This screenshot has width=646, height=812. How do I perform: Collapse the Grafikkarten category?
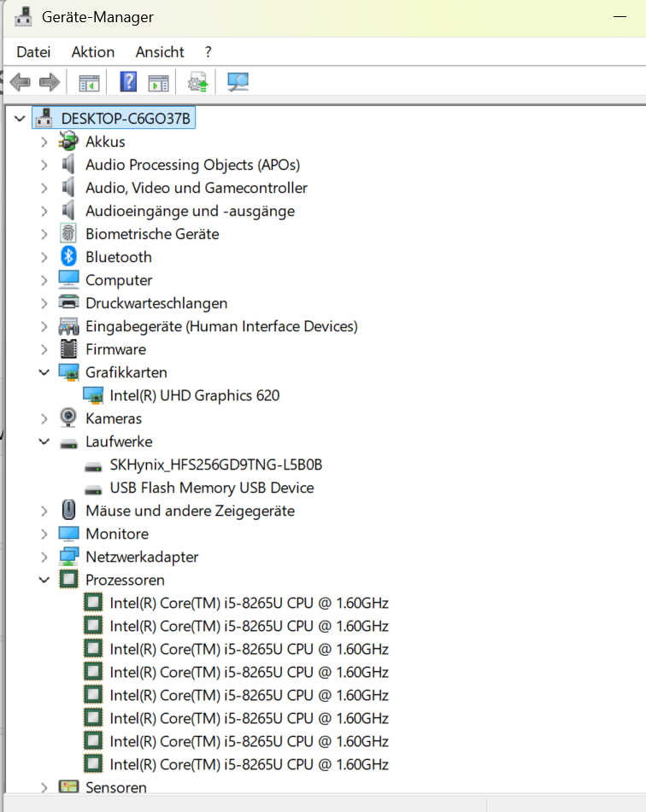pyautogui.click(x=44, y=372)
